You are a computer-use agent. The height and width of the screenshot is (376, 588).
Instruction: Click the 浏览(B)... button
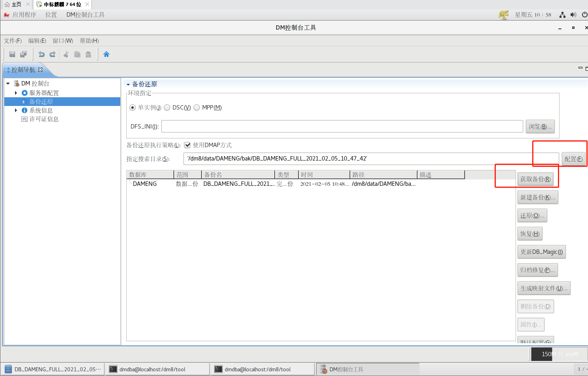540,127
